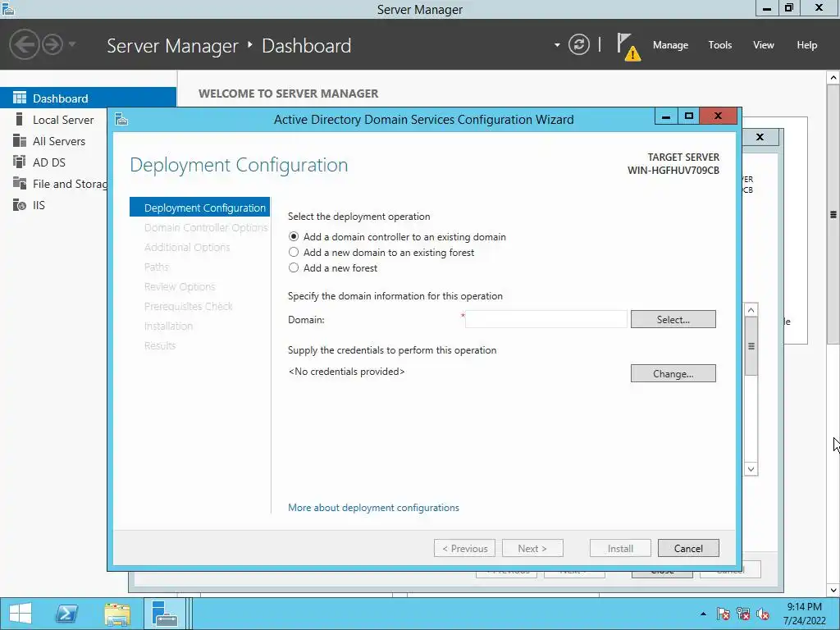Image resolution: width=840 pixels, height=630 pixels.
Task: Click the Local Server icon in sidebar
Action: point(20,119)
